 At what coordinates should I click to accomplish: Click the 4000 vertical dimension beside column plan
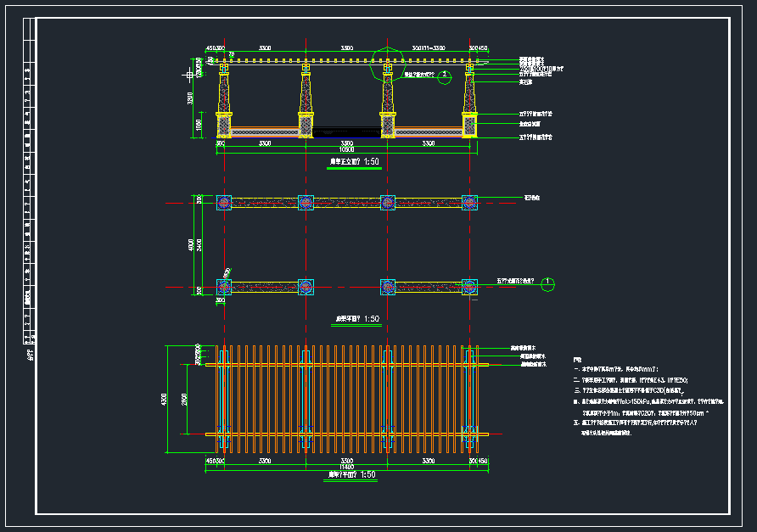click(x=192, y=244)
